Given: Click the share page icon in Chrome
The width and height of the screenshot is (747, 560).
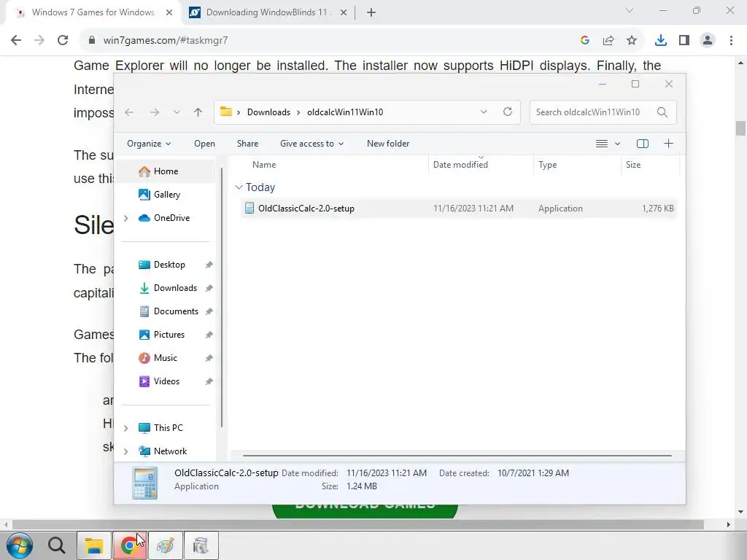Looking at the screenshot, I should (x=608, y=41).
